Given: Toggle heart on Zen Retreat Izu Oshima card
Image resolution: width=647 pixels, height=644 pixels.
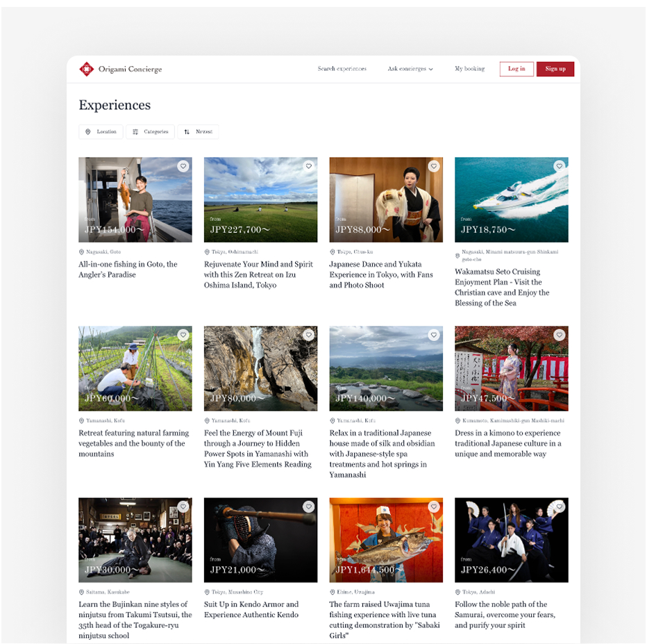Looking at the screenshot, I should click(308, 166).
